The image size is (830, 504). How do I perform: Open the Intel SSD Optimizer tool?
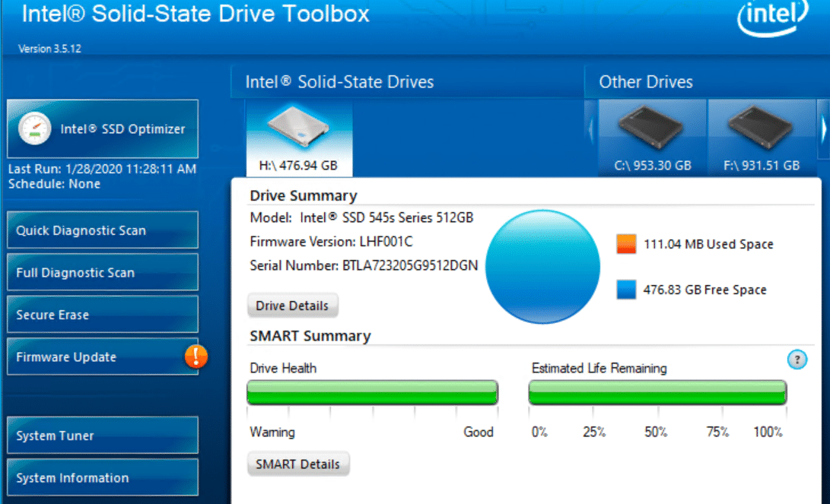[103, 128]
